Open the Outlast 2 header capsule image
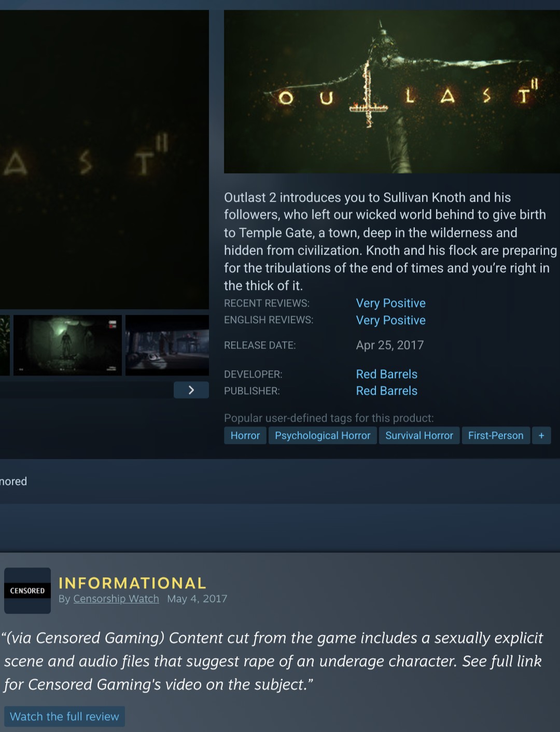The image size is (560, 732). [x=392, y=91]
